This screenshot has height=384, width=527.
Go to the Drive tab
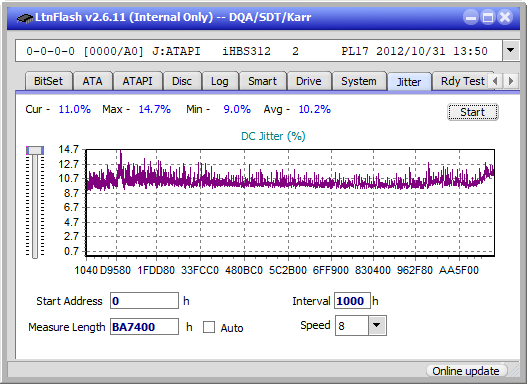pyautogui.click(x=309, y=81)
